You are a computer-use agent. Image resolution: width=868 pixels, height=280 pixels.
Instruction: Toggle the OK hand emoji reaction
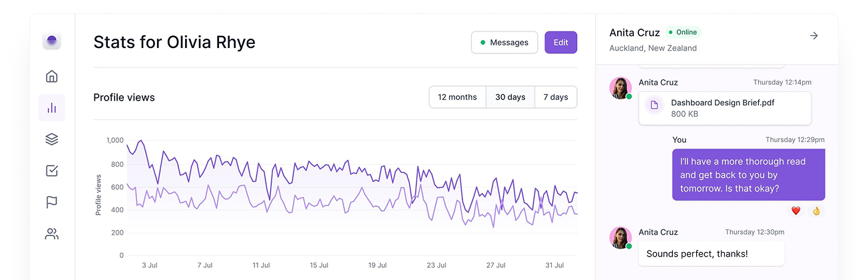pyautogui.click(x=815, y=211)
